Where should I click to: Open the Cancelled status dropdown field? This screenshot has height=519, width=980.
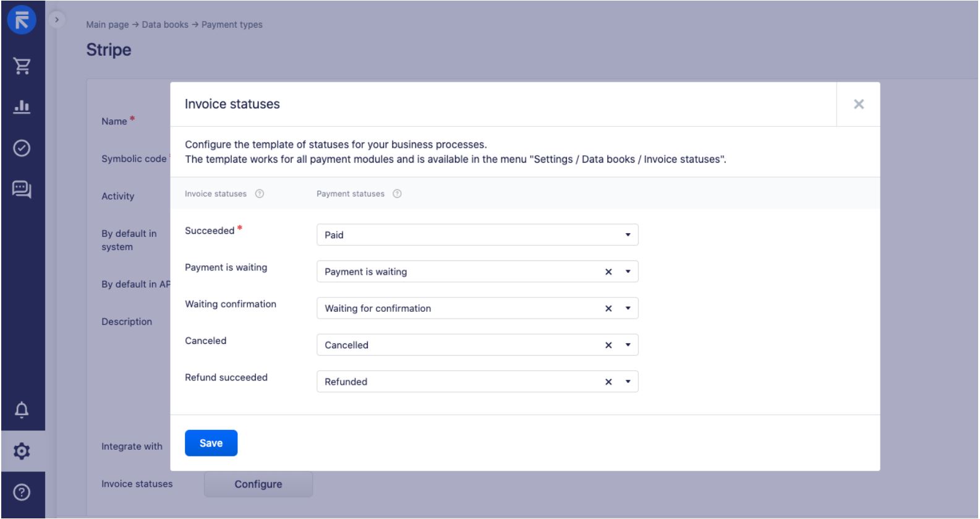[x=477, y=345]
